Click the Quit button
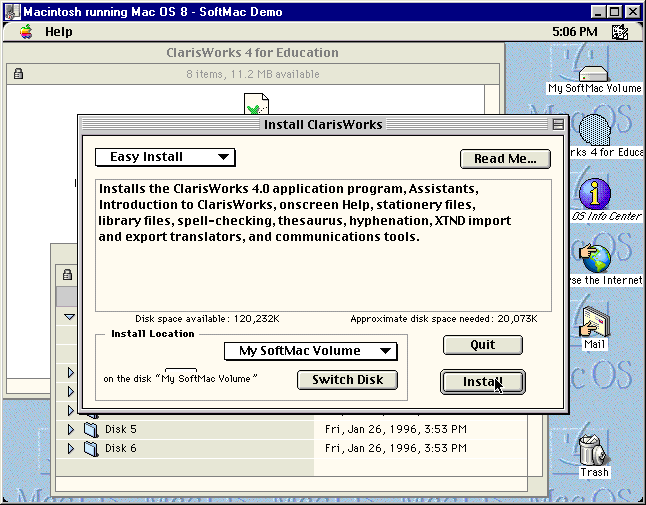The height and width of the screenshot is (505, 646). 483,345
